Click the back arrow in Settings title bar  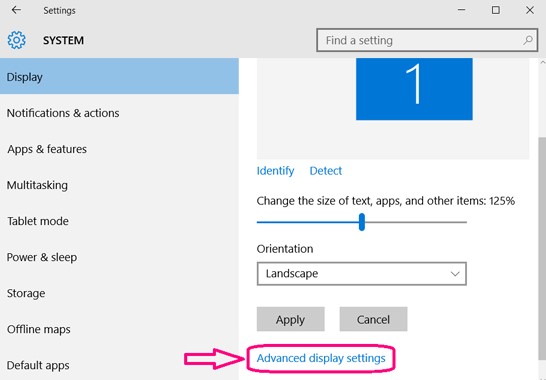tap(16, 10)
